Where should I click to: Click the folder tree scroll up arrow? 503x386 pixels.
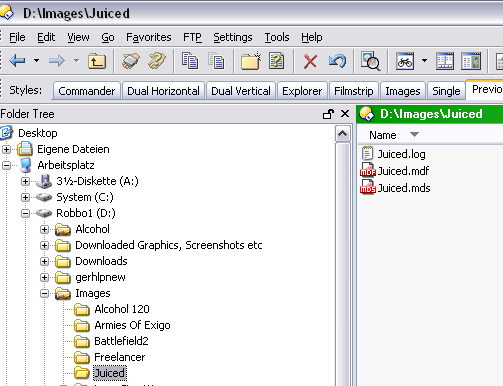pyautogui.click(x=343, y=134)
